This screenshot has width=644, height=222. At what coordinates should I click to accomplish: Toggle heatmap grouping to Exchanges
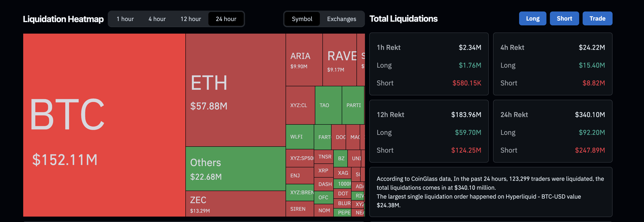coord(341,19)
